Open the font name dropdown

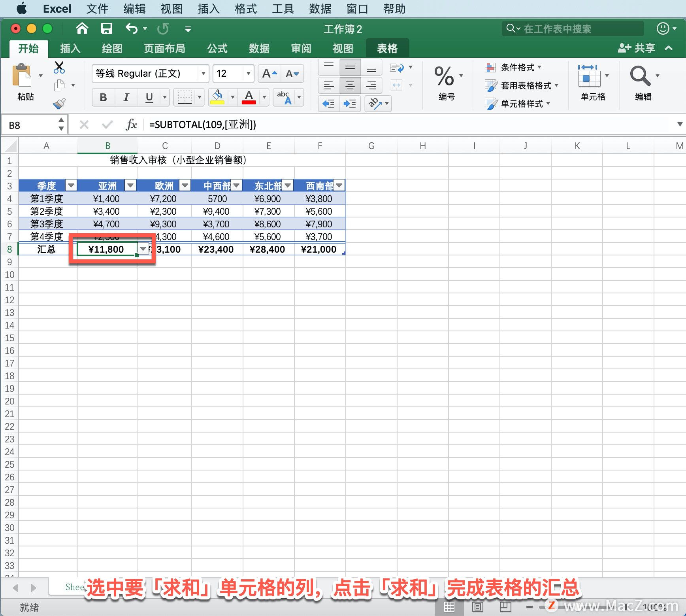203,74
